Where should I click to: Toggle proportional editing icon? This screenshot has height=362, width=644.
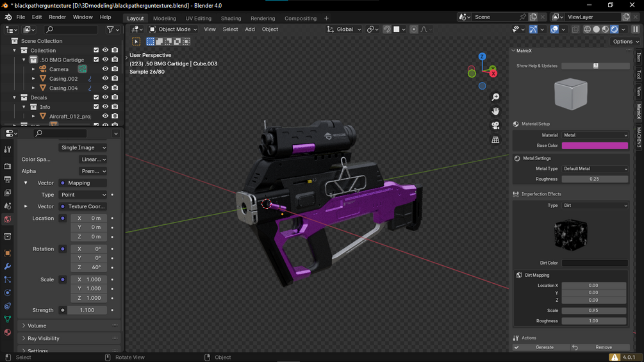point(413,29)
